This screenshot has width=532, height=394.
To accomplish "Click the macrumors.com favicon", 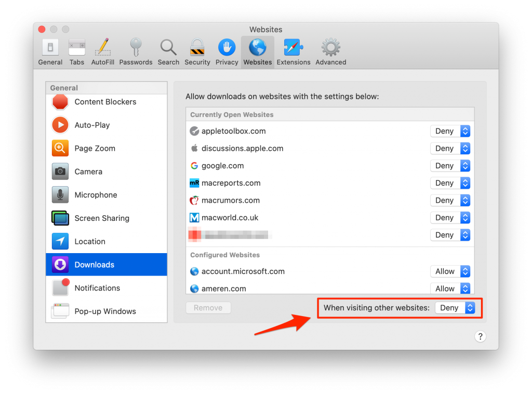I will (194, 200).
